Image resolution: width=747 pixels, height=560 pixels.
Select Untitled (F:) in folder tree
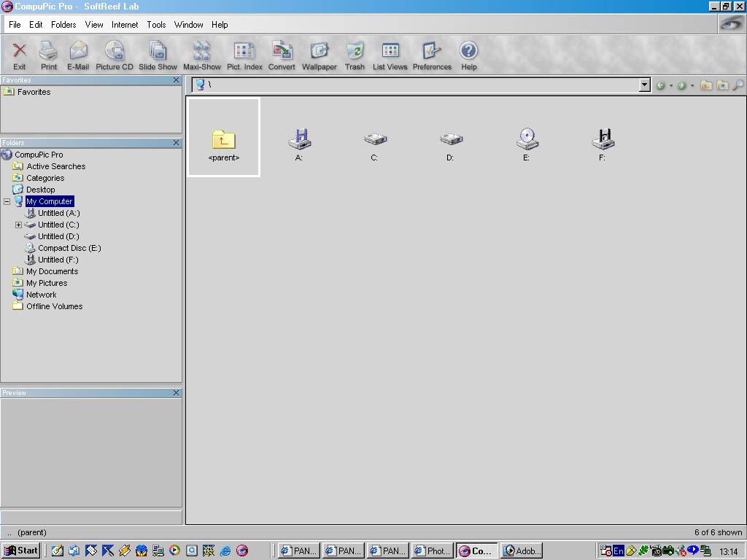click(58, 260)
